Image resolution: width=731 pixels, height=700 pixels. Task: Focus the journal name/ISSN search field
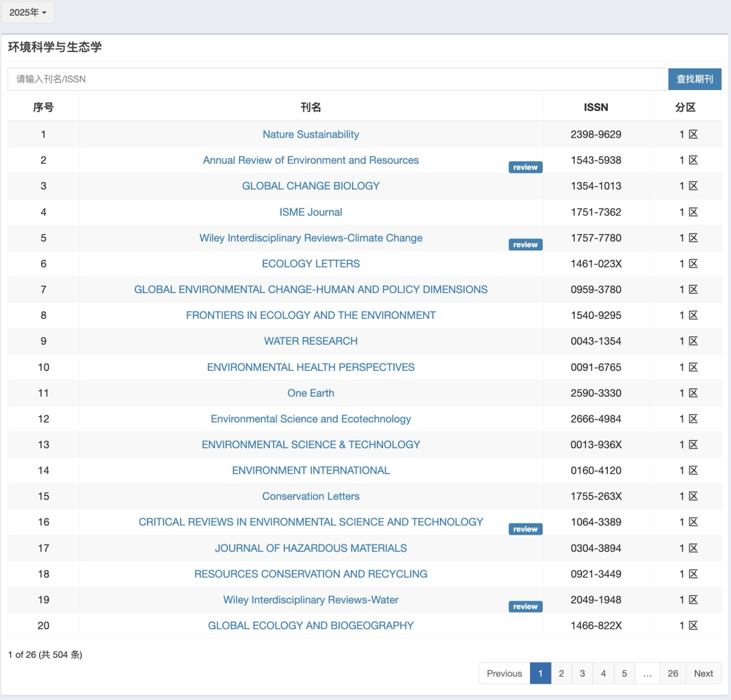coord(338,79)
